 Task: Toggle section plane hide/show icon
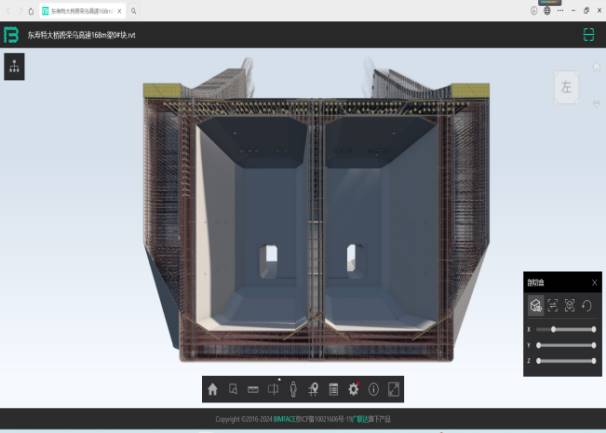[x=553, y=305]
